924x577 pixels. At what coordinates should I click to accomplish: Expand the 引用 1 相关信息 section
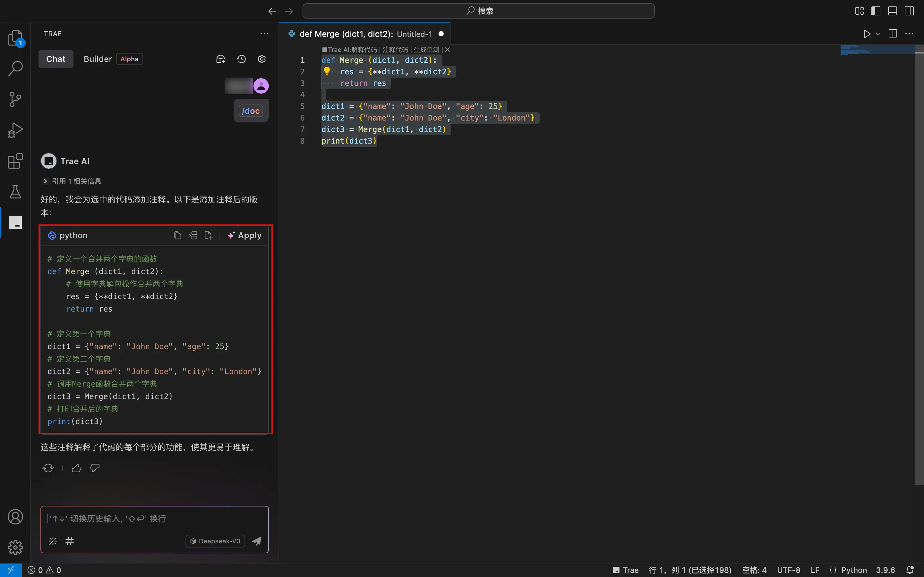coord(73,181)
